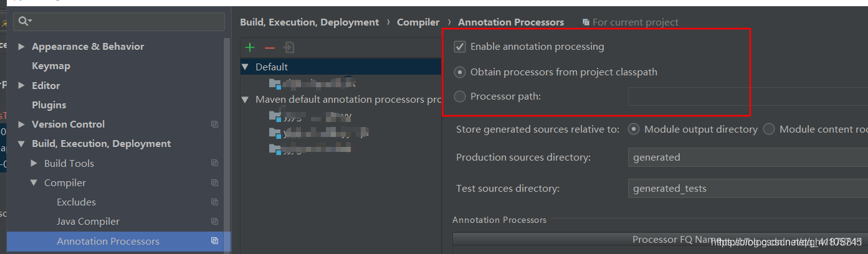Expand the Appearance & Behavior section
Image resolution: width=868 pixels, height=254 pixels.
22,47
